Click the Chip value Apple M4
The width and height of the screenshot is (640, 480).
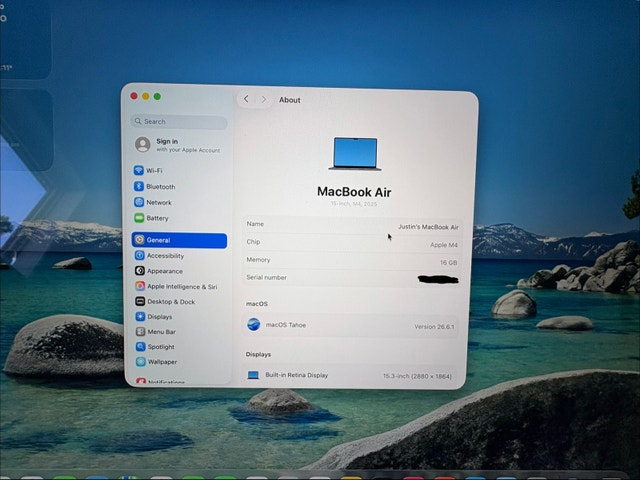point(444,245)
